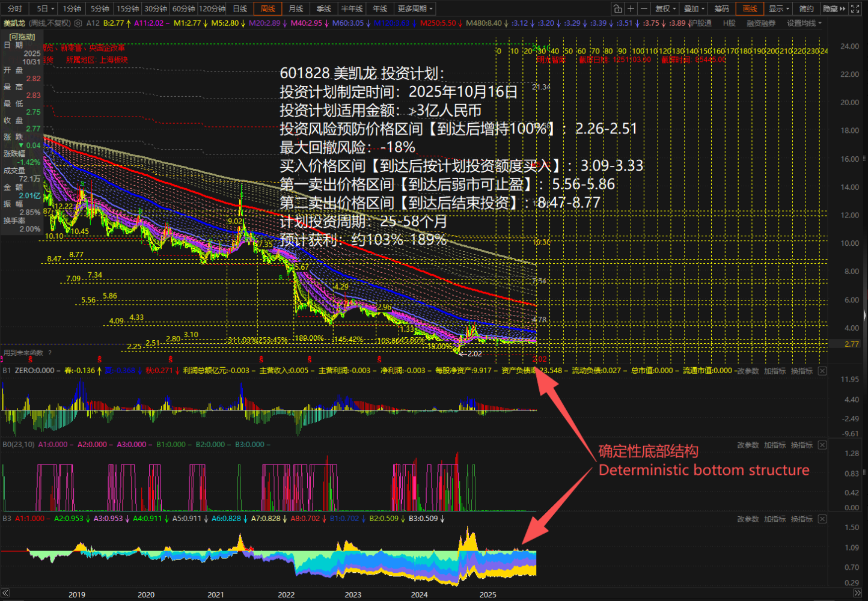Click the M250:5.50 moving average label
Viewport: 868px width, 601px height.
tap(438, 23)
